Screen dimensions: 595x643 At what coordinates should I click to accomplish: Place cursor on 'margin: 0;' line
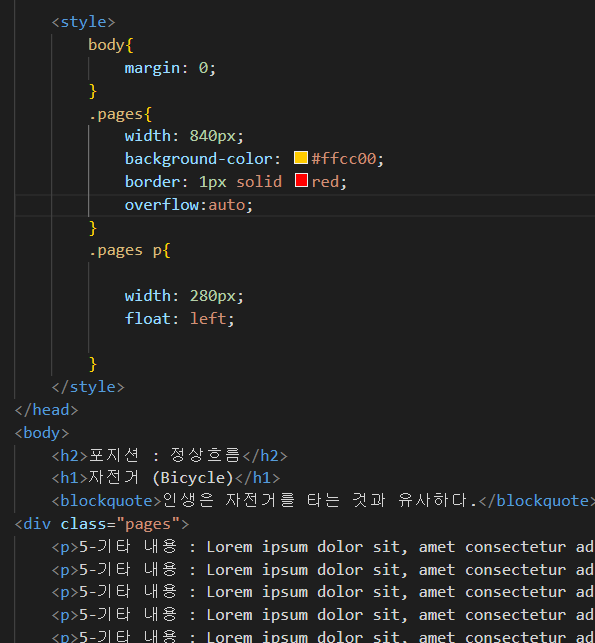[x=170, y=68]
